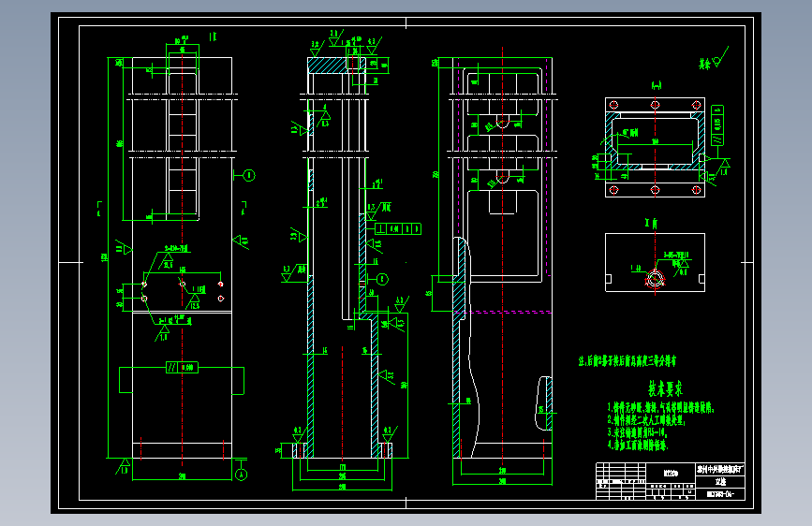Viewport: 812px width, 526px height.
Task: Select datum circle A below the front view
Action: pyautogui.click(x=241, y=475)
